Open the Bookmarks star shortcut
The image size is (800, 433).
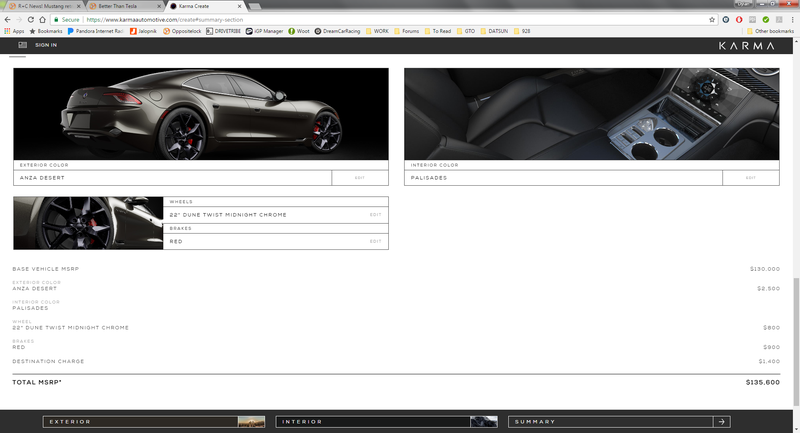click(x=46, y=31)
